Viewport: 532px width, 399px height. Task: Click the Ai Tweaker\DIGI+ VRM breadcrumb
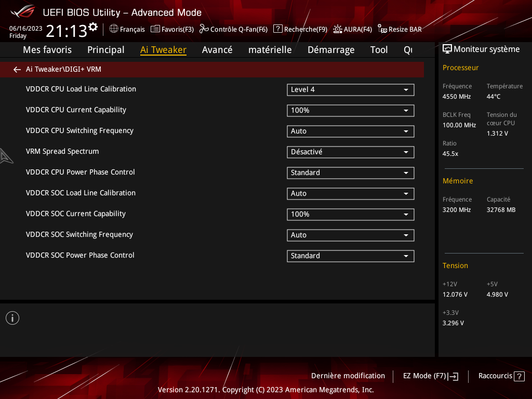[63, 69]
